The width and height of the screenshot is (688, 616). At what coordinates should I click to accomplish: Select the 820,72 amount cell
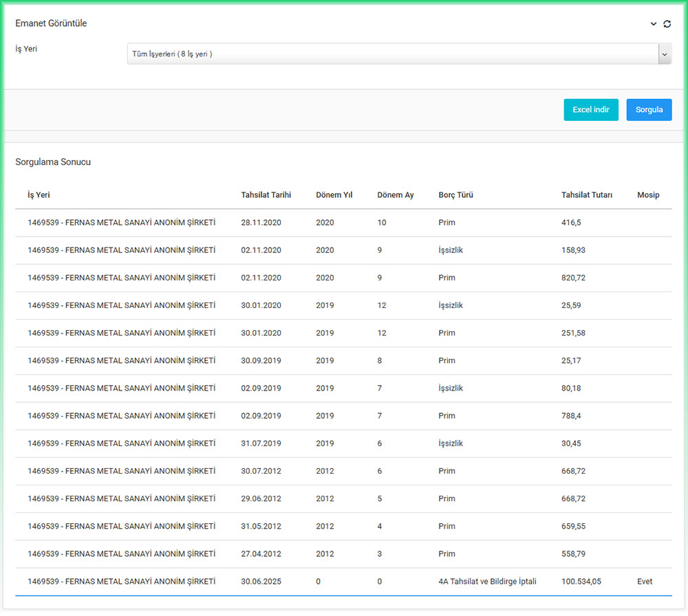572,278
